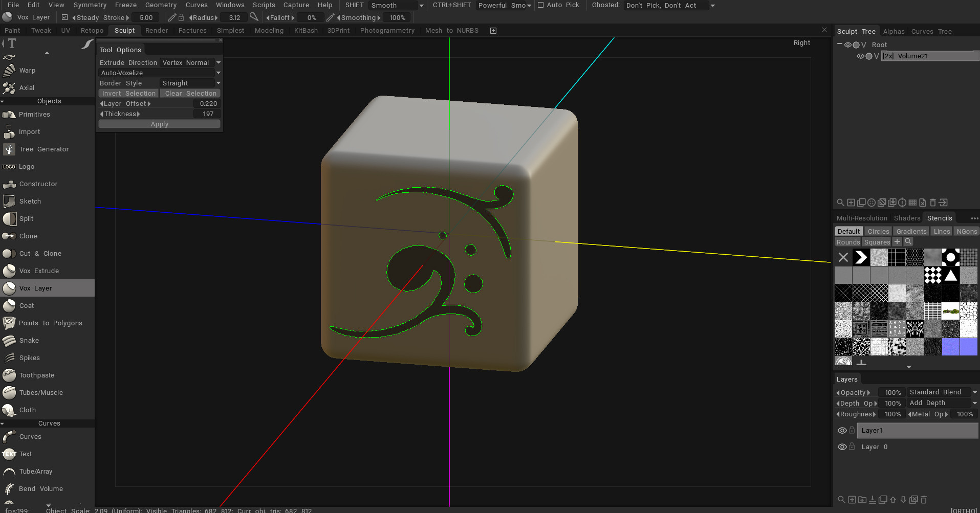Click the Apply button

pyautogui.click(x=159, y=124)
